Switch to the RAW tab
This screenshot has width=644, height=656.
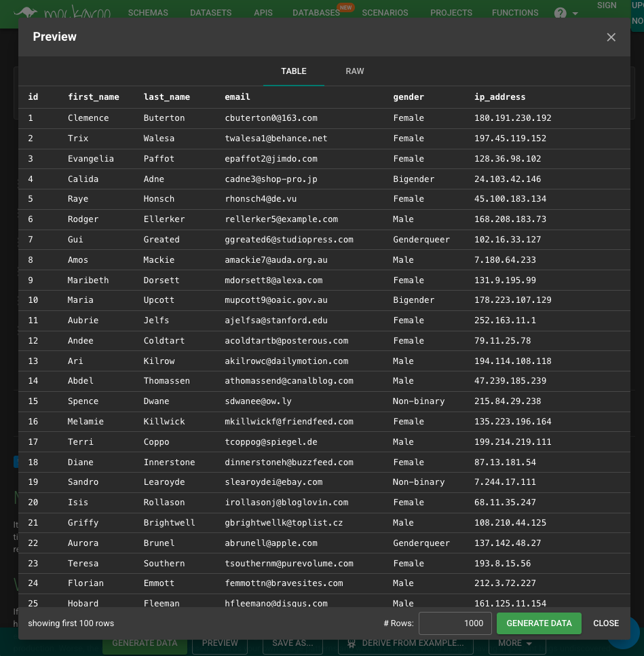[354, 71]
